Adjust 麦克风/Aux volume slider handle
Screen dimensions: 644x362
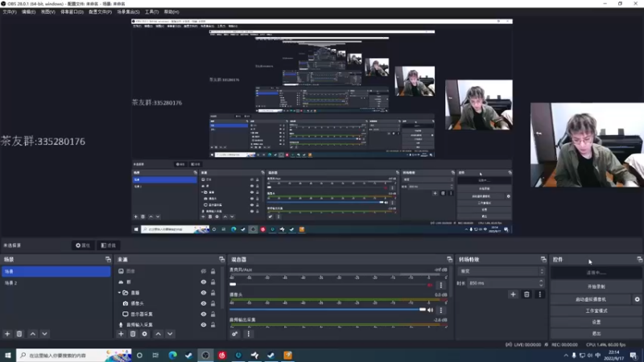pos(233,285)
